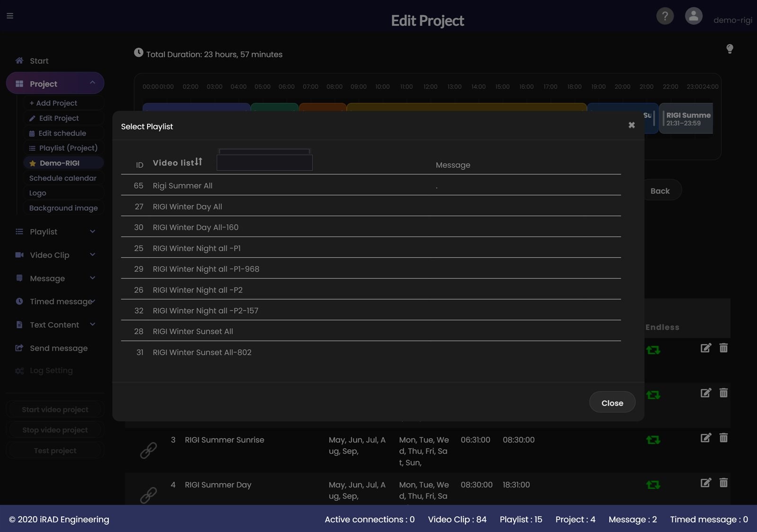The height and width of the screenshot is (532, 757).
Task: Click the Test project button
Action: click(x=55, y=451)
